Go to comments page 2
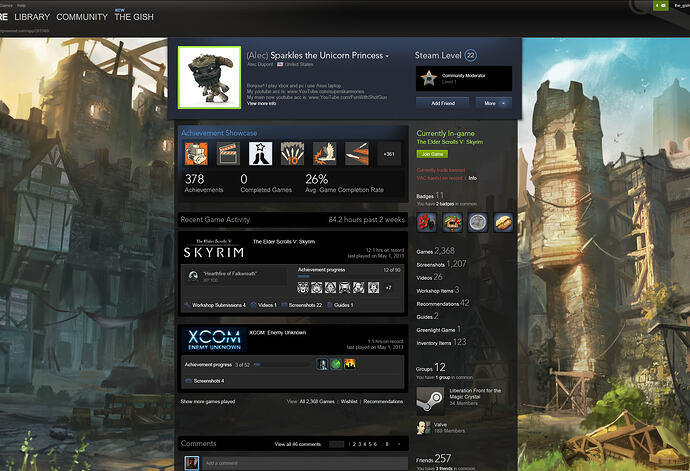The image size is (690, 471). (355, 444)
